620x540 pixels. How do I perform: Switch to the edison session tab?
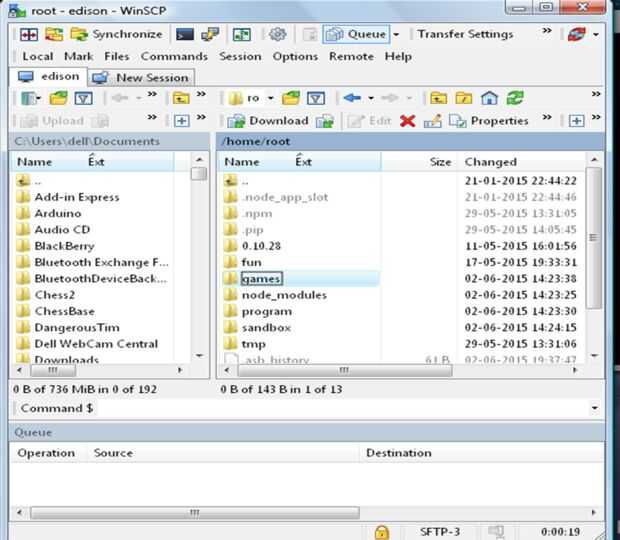48,76
